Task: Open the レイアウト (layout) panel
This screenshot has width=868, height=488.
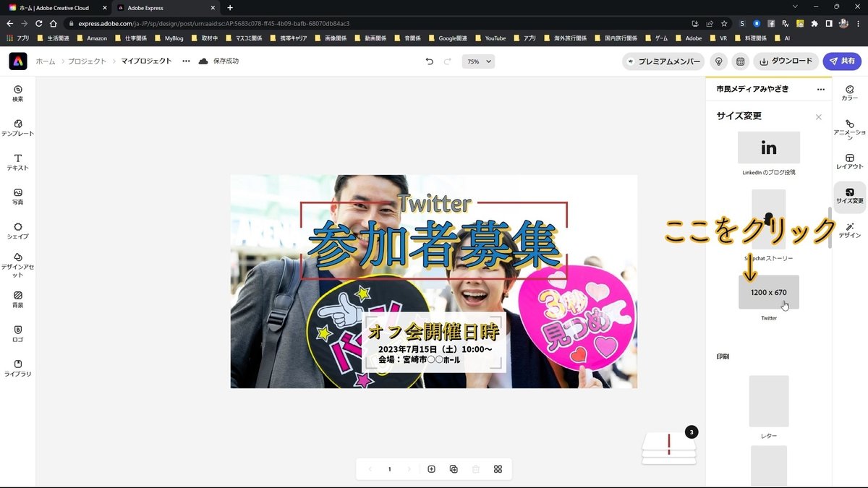Action: pyautogui.click(x=850, y=162)
